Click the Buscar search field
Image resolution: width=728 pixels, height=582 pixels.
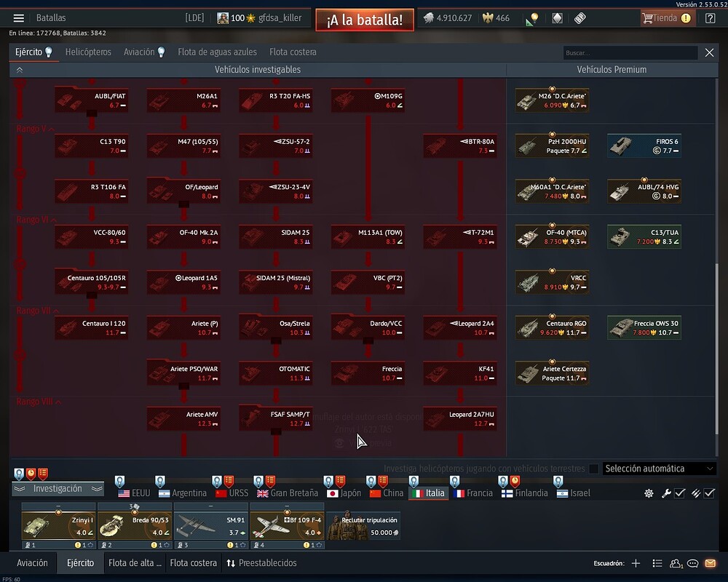click(x=630, y=53)
